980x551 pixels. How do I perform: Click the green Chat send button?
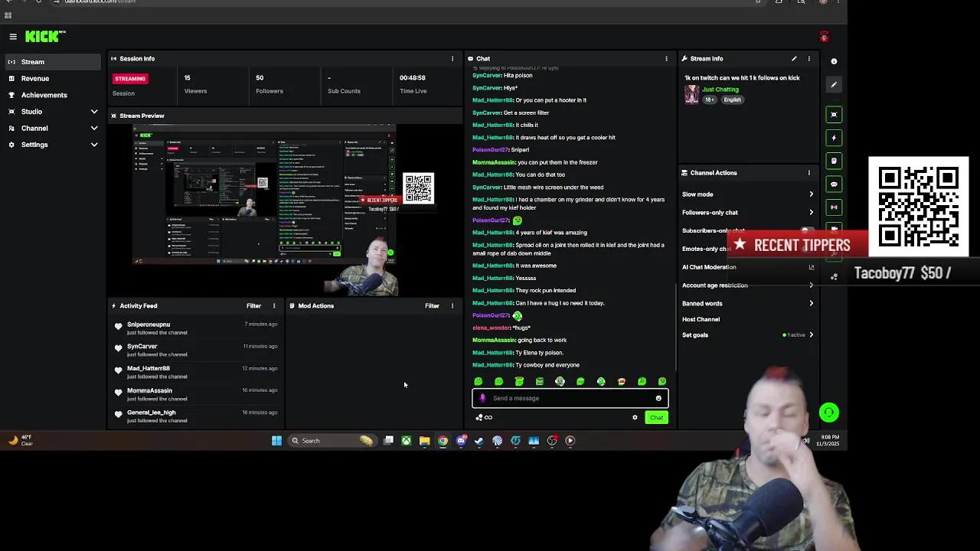[656, 418]
